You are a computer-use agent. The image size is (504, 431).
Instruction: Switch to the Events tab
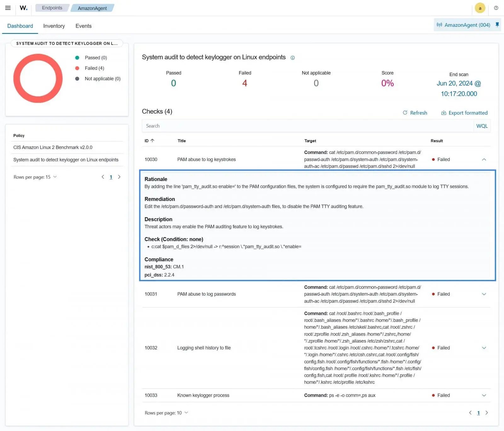[83, 26]
